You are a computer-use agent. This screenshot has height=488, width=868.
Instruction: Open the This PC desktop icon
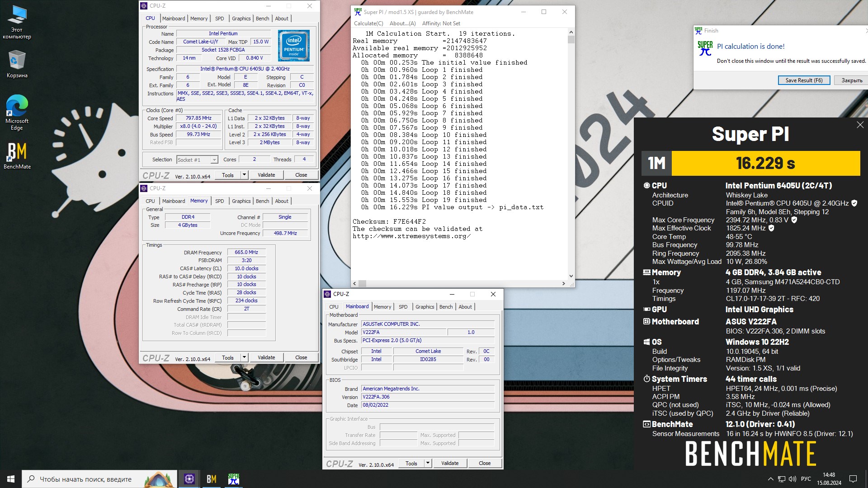pos(17,22)
